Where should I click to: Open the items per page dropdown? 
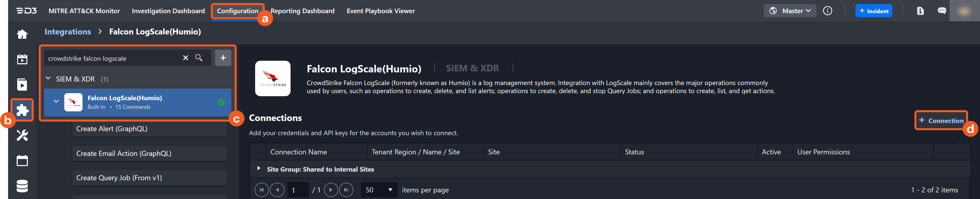[x=379, y=190]
